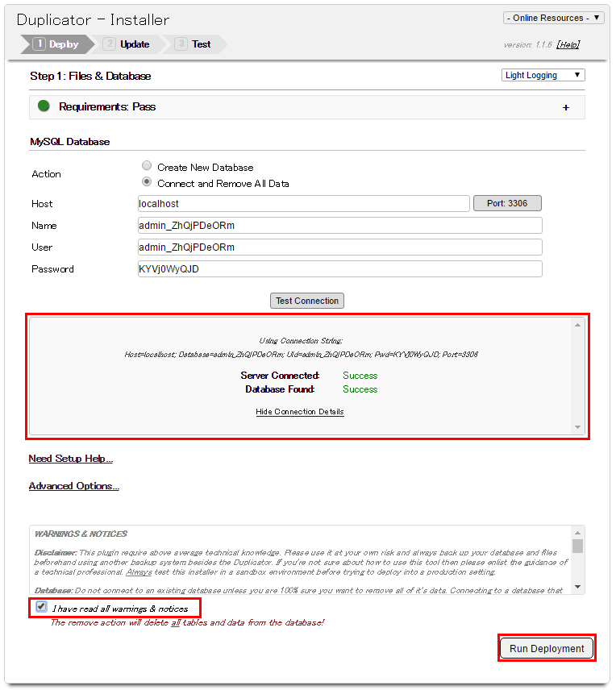
Task: Click the green Requirements status indicator
Action: pyautogui.click(x=44, y=106)
